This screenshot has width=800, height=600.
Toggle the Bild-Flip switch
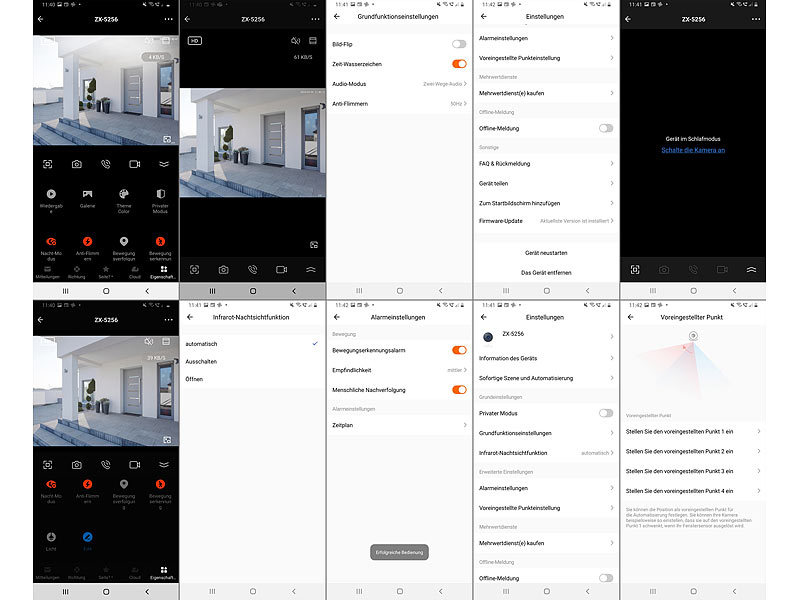point(459,44)
